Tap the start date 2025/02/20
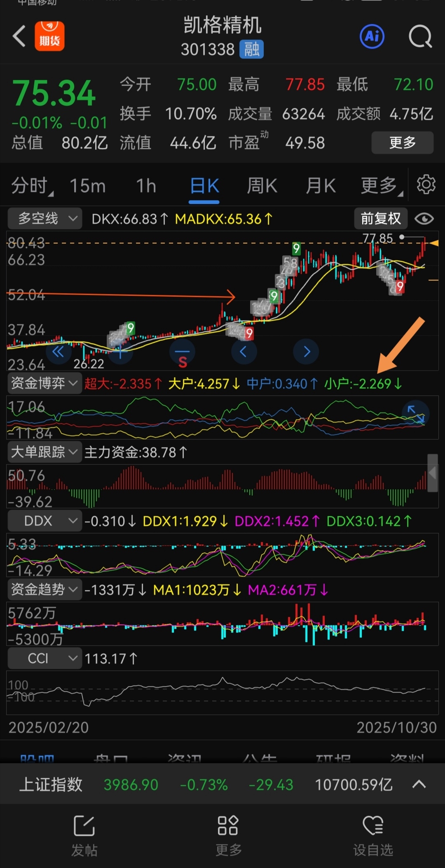The width and height of the screenshot is (445, 868). point(49,727)
